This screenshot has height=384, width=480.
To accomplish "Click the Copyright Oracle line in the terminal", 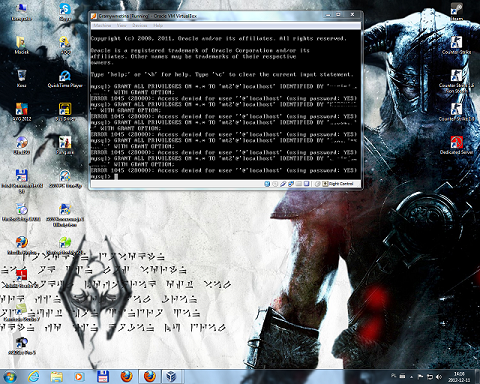I will click(218, 38).
